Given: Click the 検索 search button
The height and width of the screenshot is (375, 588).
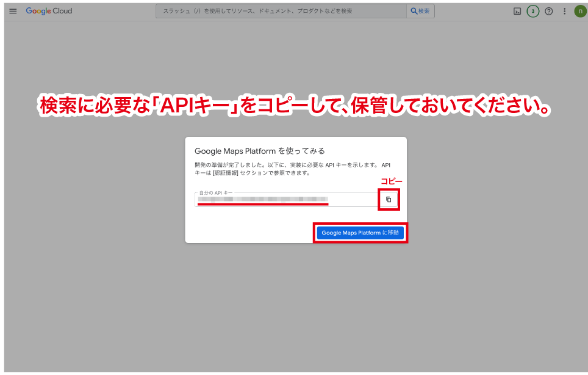Looking at the screenshot, I should click(x=420, y=11).
